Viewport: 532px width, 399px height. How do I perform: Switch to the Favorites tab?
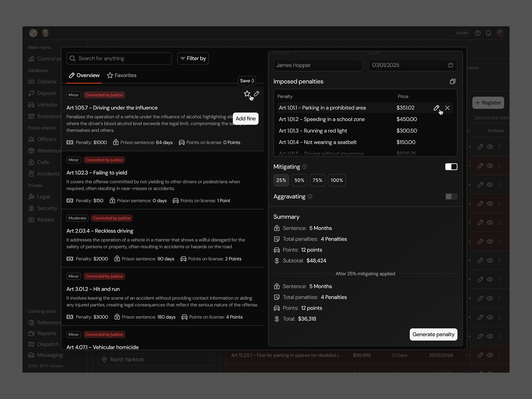122,75
